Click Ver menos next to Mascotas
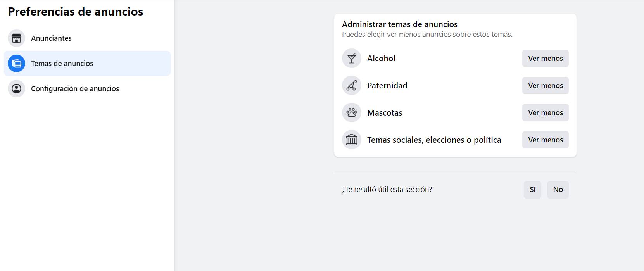Image resolution: width=644 pixels, height=271 pixels. coord(545,113)
